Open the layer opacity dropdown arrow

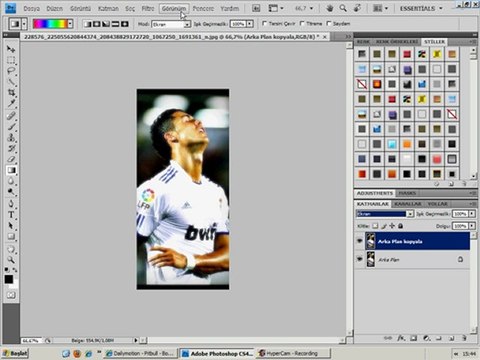tap(472, 214)
